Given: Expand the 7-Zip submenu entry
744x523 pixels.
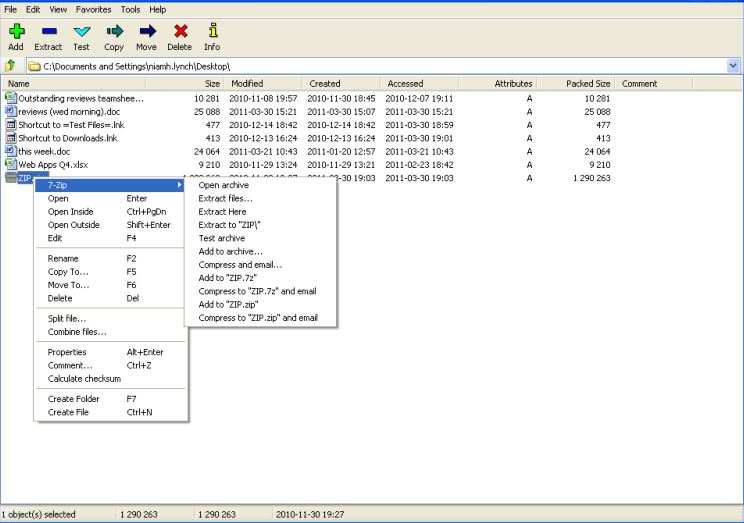Looking at the screenshot, I should [110, 185].
